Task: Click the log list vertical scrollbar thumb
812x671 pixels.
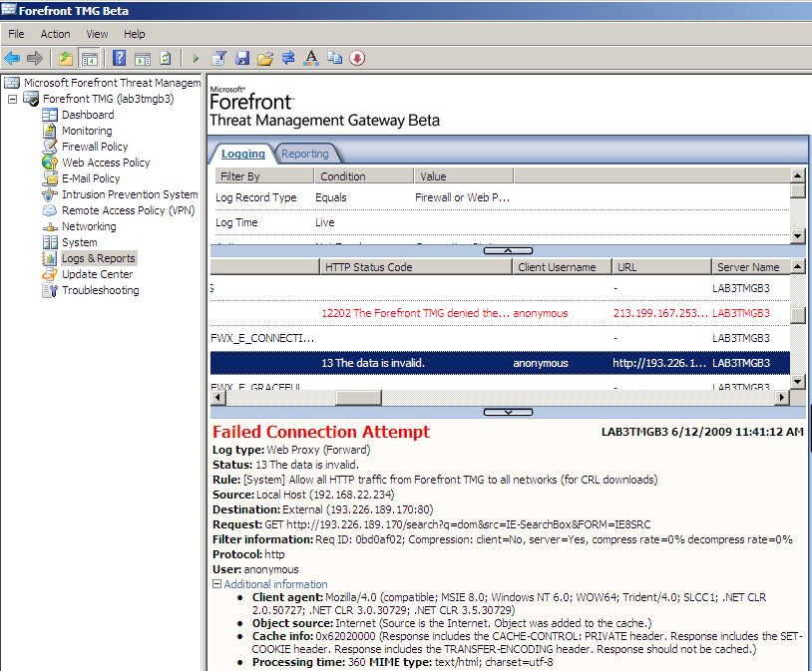Action: 798,315
